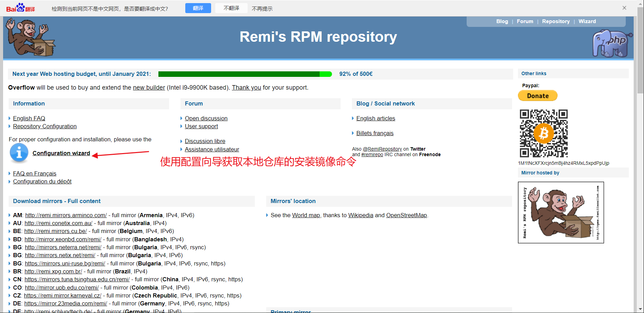644x313 pixels.
Task: Open Discussion libre link
Action: coord(205,141)
